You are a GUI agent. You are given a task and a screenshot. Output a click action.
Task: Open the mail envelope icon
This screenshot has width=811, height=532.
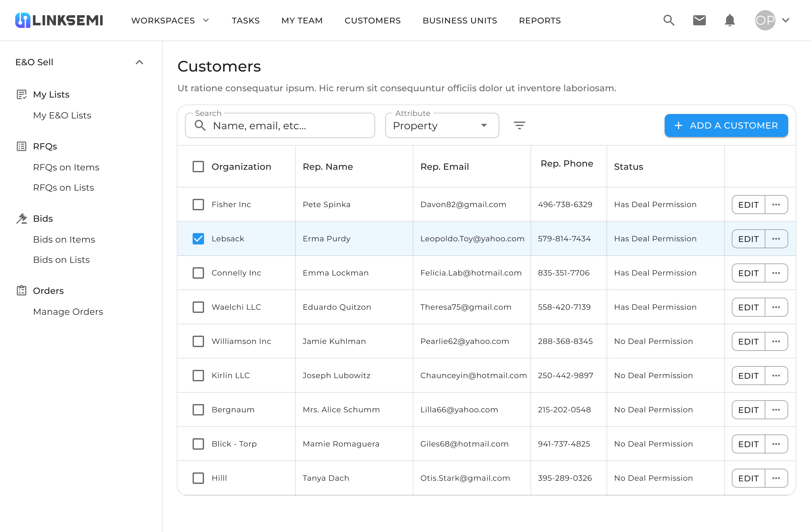(x=699, y=20)
